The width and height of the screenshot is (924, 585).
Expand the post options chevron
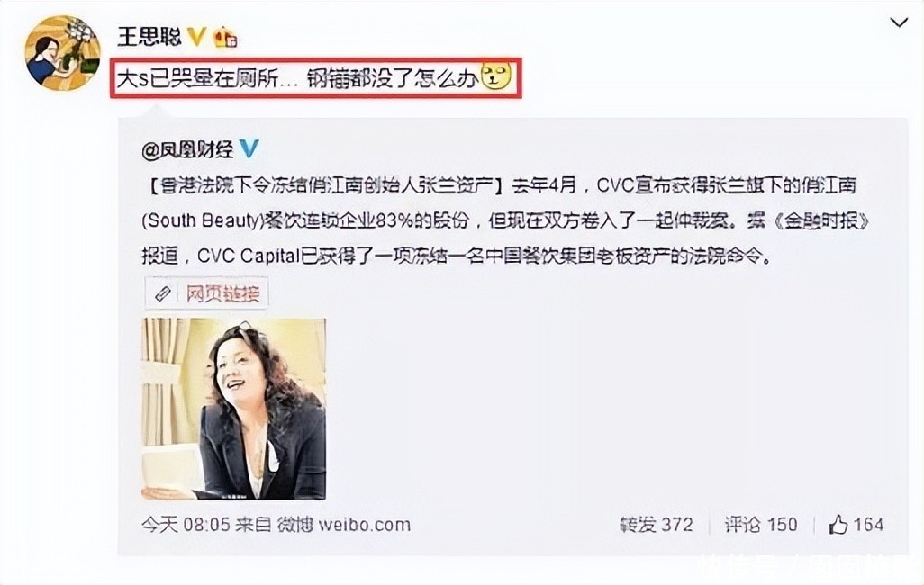point(899,23)
